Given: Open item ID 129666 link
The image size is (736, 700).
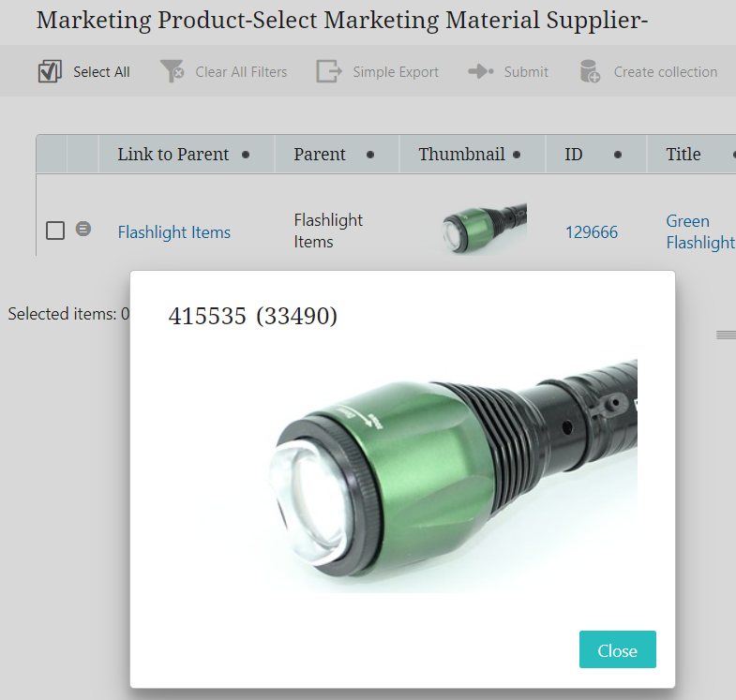Looking at the screenshot, I should pos(591,232).
